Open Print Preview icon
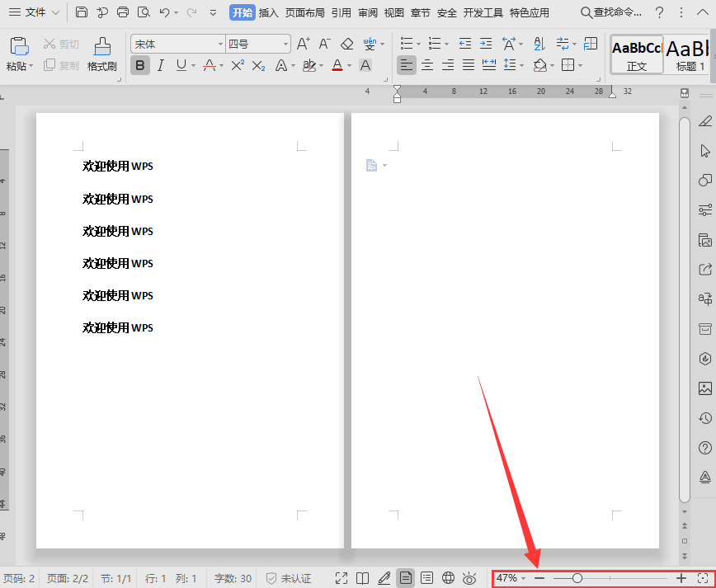 144,12
